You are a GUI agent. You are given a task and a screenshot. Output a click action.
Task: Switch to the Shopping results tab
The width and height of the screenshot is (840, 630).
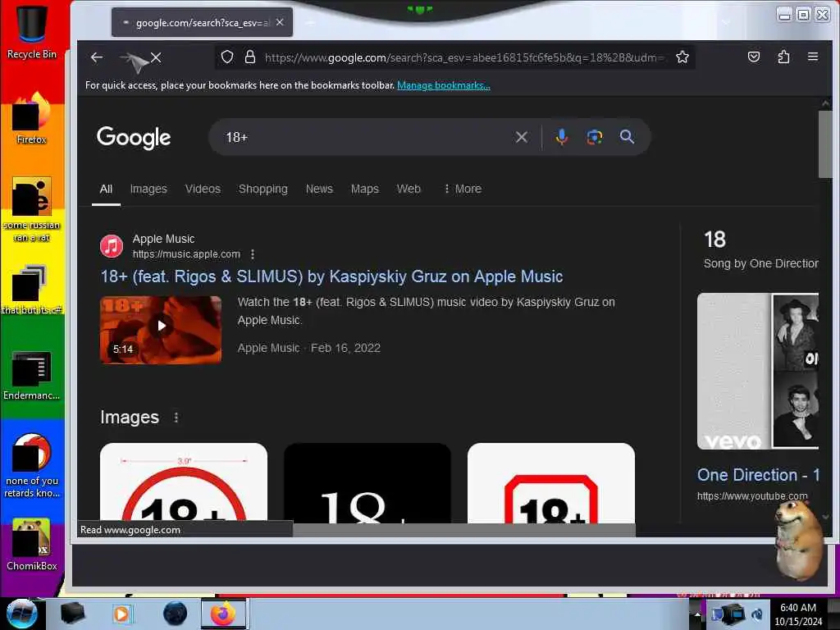click(x=263, y=189)
